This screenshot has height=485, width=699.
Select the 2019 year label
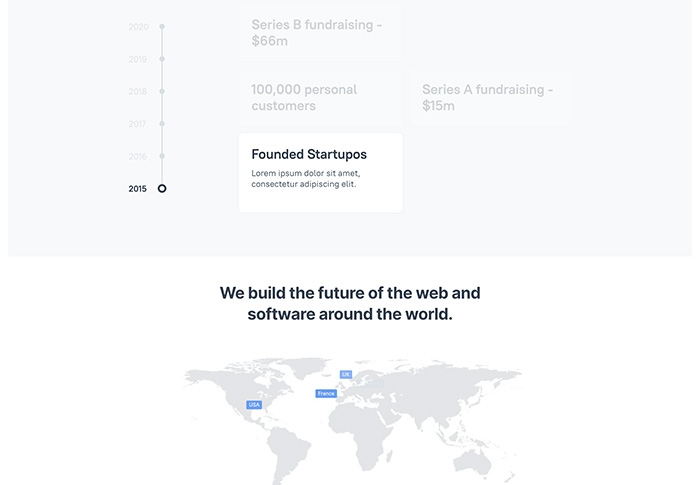(x=138, y=59)
